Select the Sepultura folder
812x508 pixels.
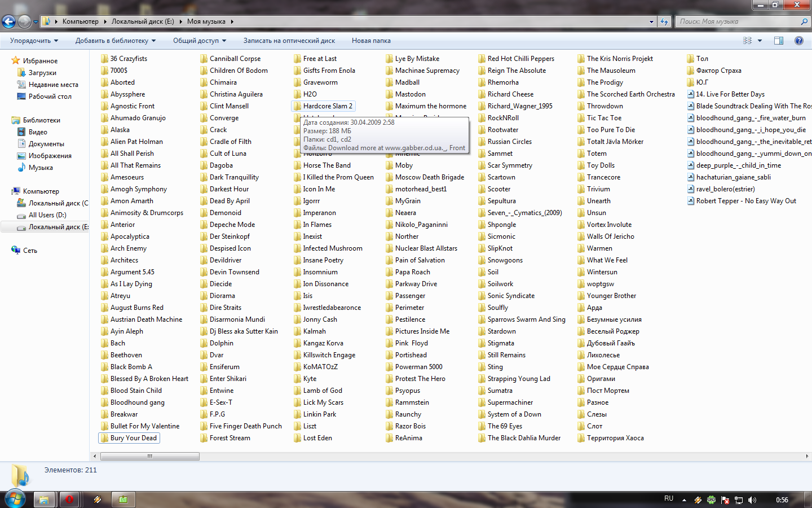pyautogui.click(x=497, y=201)
